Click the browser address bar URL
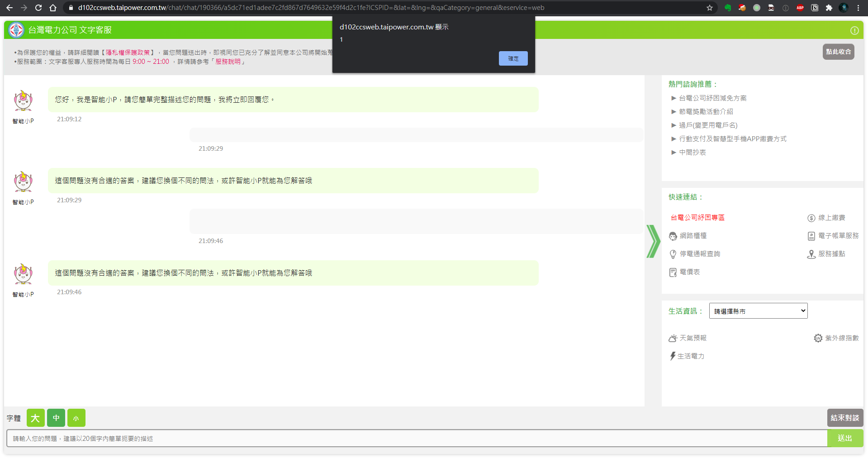The image size is (868, 473). point(311,8)
